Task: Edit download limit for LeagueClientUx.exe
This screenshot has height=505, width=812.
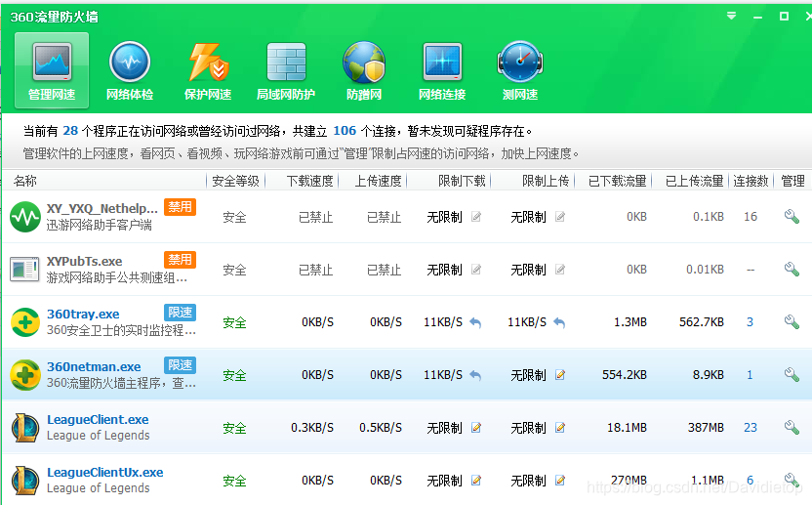Action: click(476, 481)
